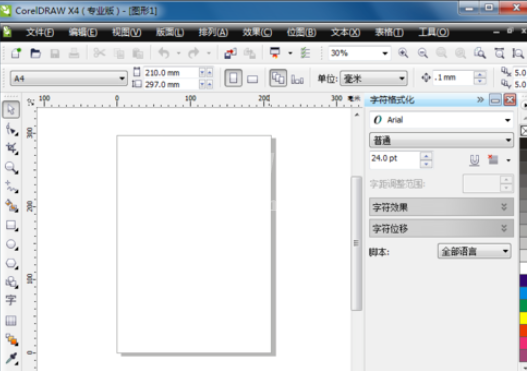This screenshot has height=371, width=527.
Task: Click the Open folder icon
Action: coord(35,53)
